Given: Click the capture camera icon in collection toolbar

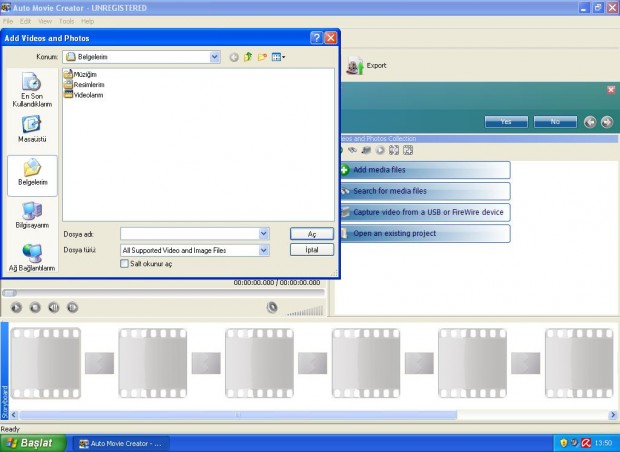Looking at the screenshot, I should click(x=366, y=150).
